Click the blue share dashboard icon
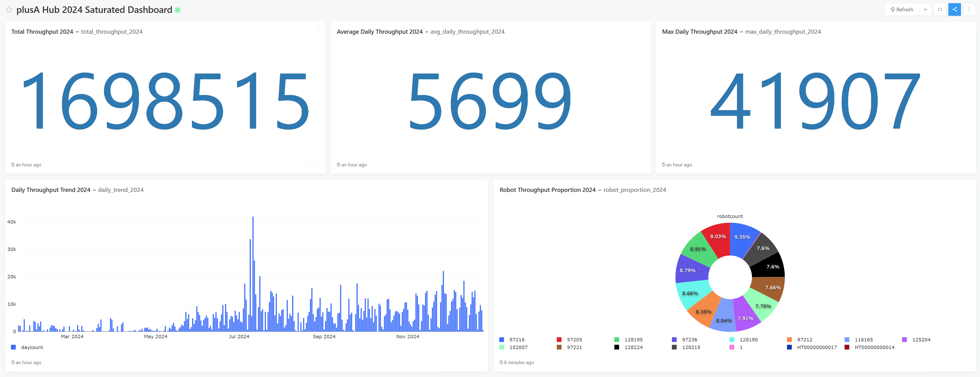Viewport: 980px width, 377px height. (x=954, y=9)
